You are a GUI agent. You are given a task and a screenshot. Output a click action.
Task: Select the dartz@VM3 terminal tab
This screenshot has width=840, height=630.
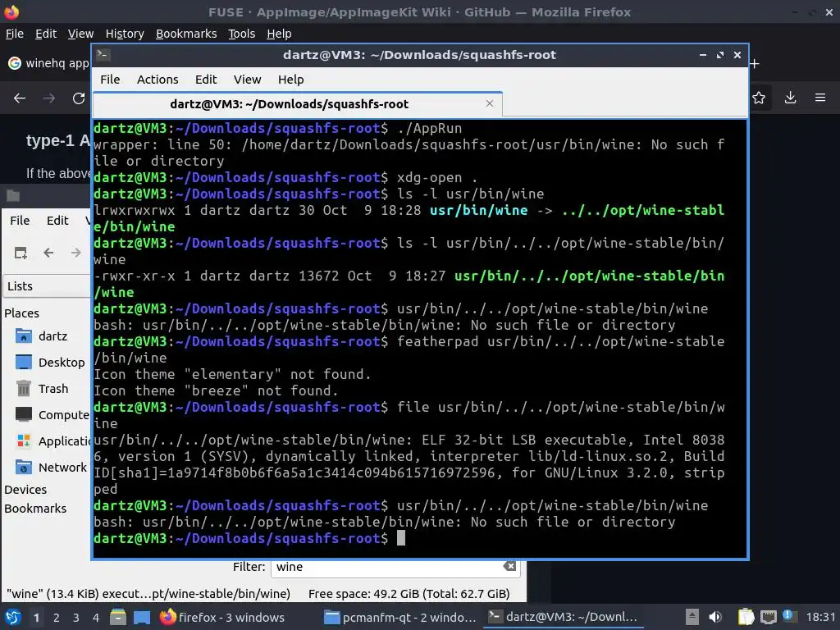[297, 104]
